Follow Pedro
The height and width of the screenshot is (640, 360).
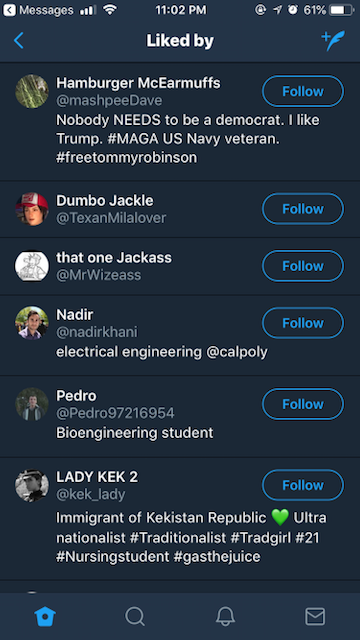(x=303, y=404)
